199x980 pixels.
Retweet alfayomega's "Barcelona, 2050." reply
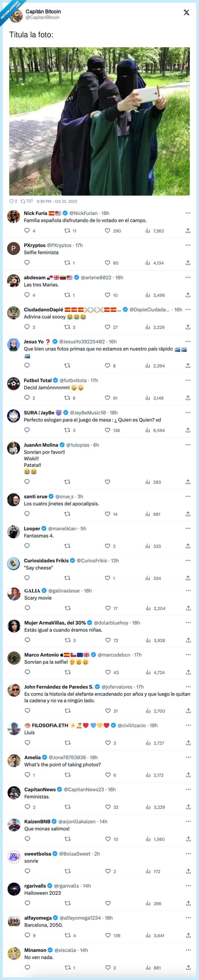[68, 935]
